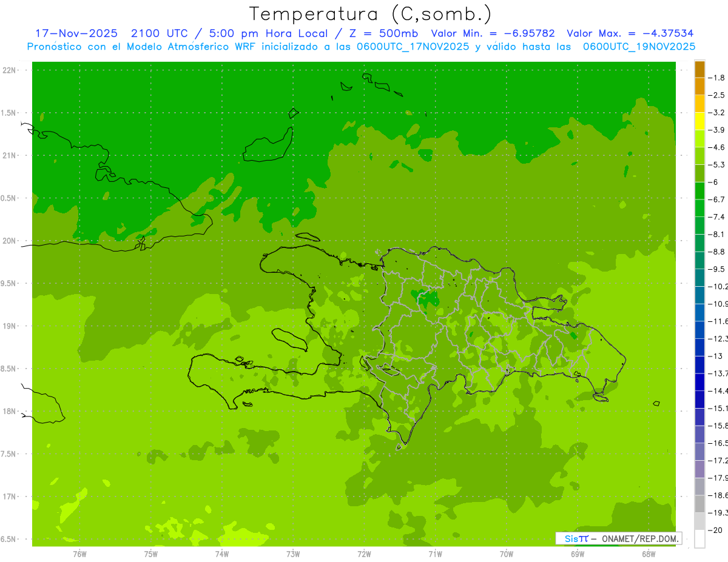728x562 pixels.
Task: Click the '76W' longitude axis label
Action: [x=79, y=554]
